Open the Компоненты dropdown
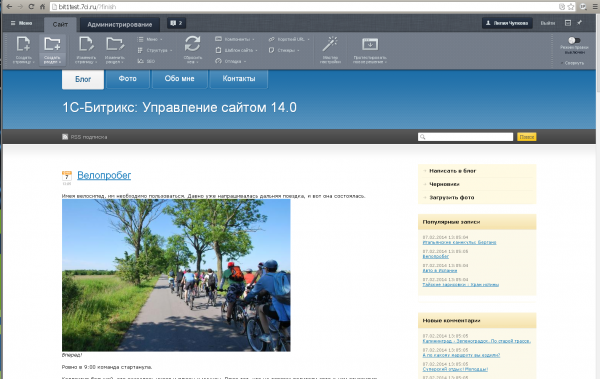The width and height of the screenshot is (600, 379). (235, 39)
